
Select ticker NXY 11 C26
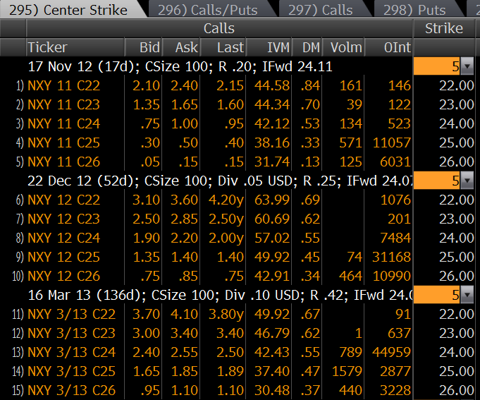pyautogui.click(x=64, y=162)
